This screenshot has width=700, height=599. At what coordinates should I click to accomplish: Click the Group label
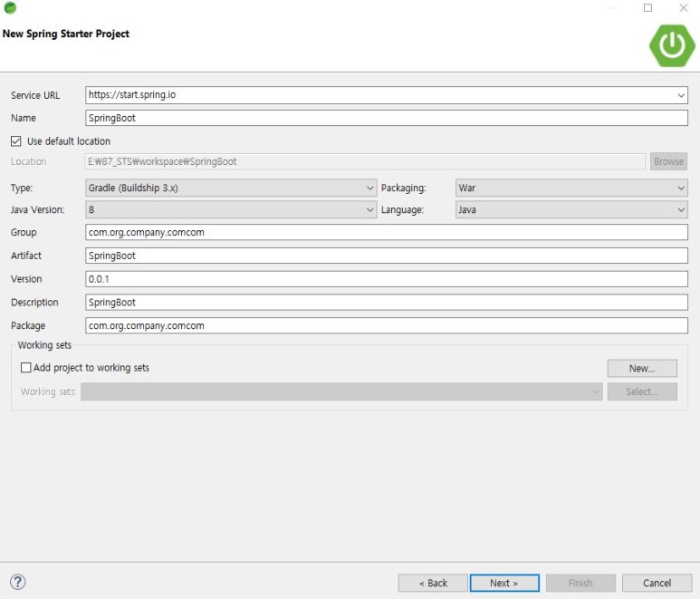(24, 232)
